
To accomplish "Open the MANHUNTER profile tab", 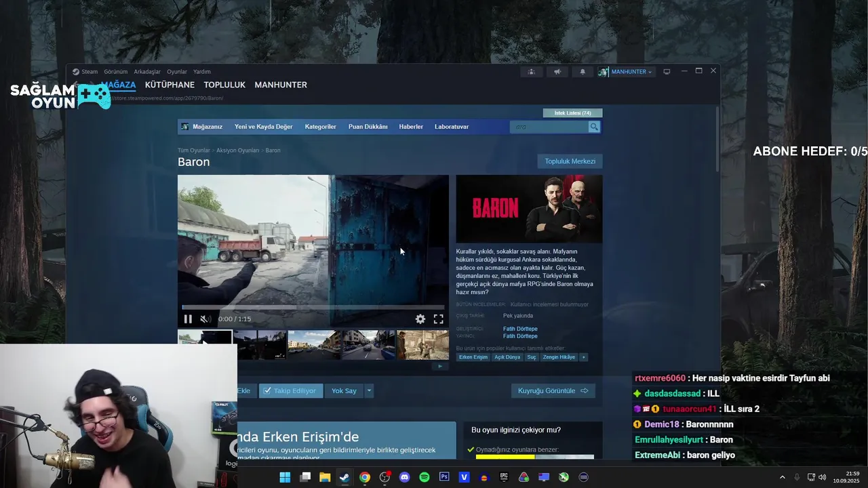I will pos(281,85).
